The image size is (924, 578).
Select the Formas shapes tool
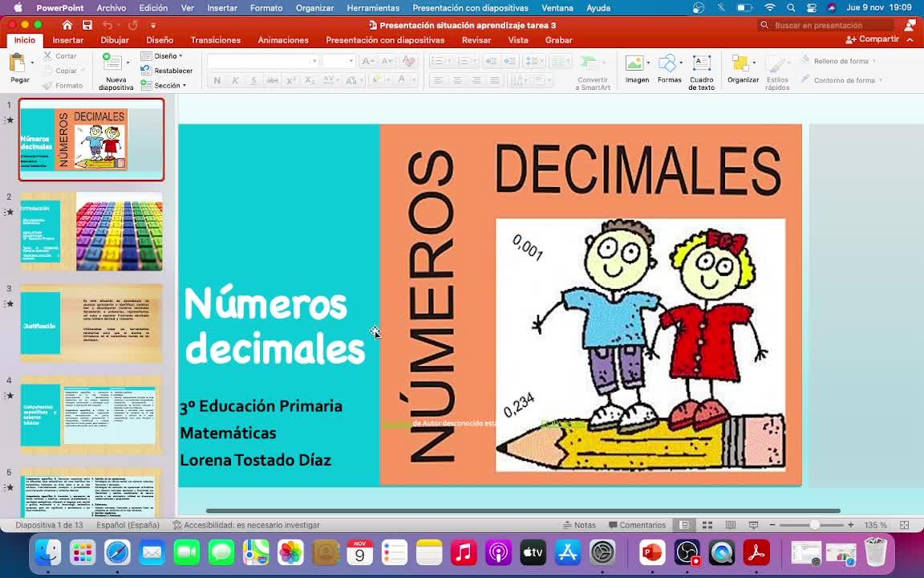[x=669, y=70]
